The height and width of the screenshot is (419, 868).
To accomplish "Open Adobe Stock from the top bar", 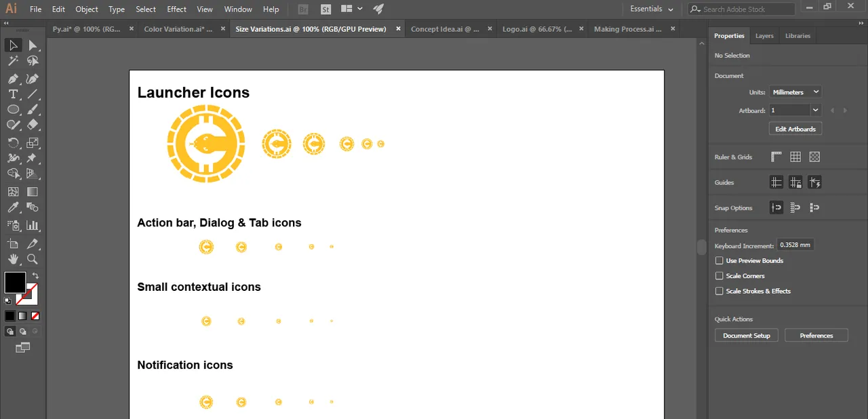I will (x=325, y=9).
